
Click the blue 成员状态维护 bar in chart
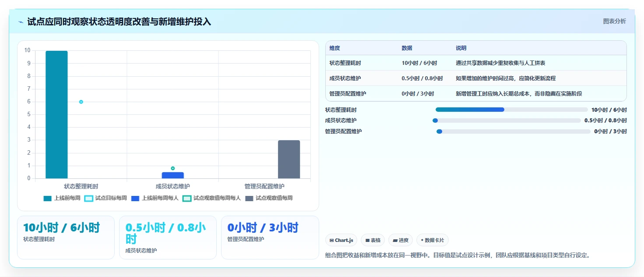[x=172, y=175]
